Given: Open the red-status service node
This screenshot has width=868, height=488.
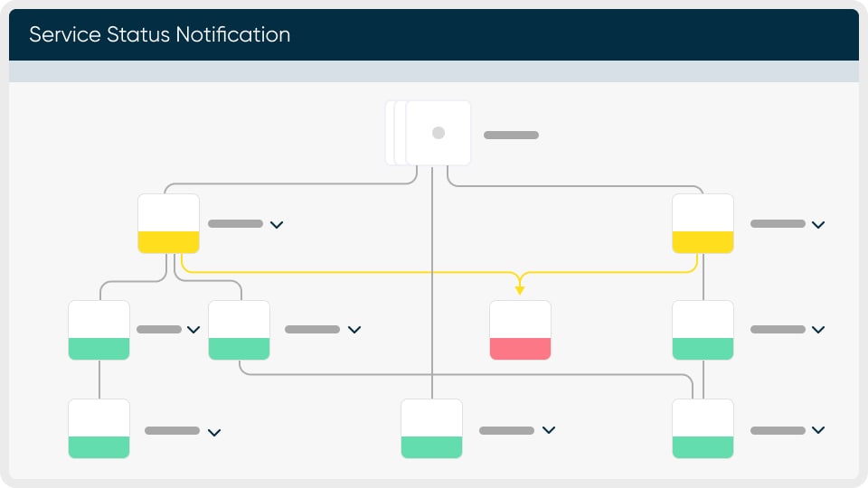Looking at the screenshot, I should [x=520, y=330].
